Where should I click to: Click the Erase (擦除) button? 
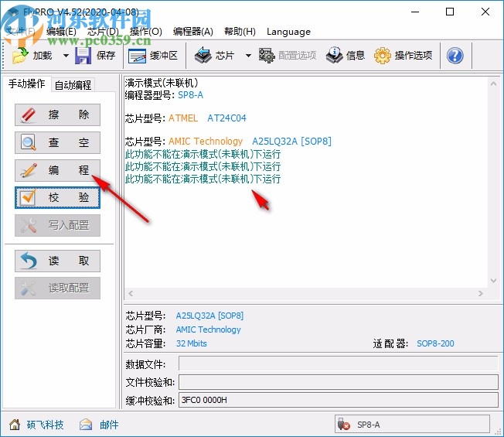pyautogui.click(x=57, y=114)
